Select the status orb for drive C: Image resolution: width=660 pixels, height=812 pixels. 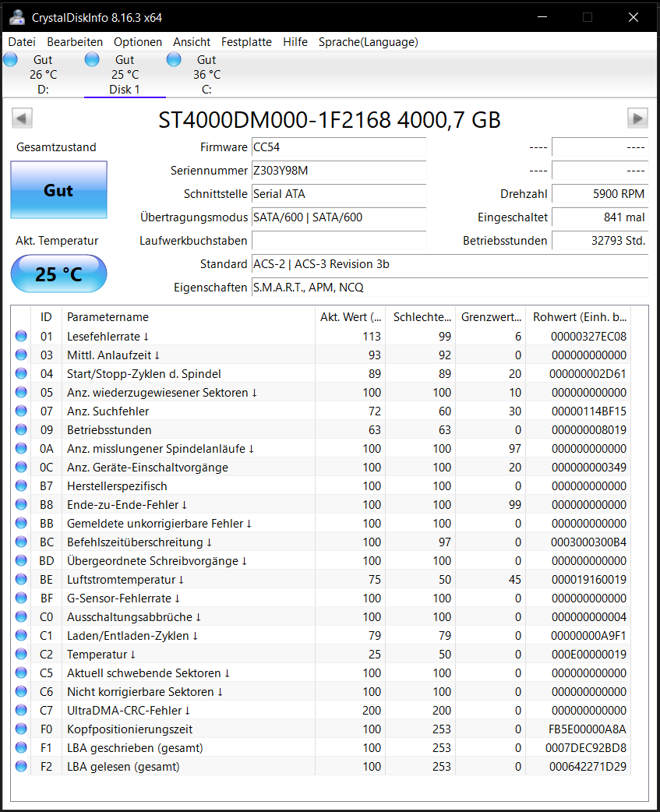click(x=174, y=59)
